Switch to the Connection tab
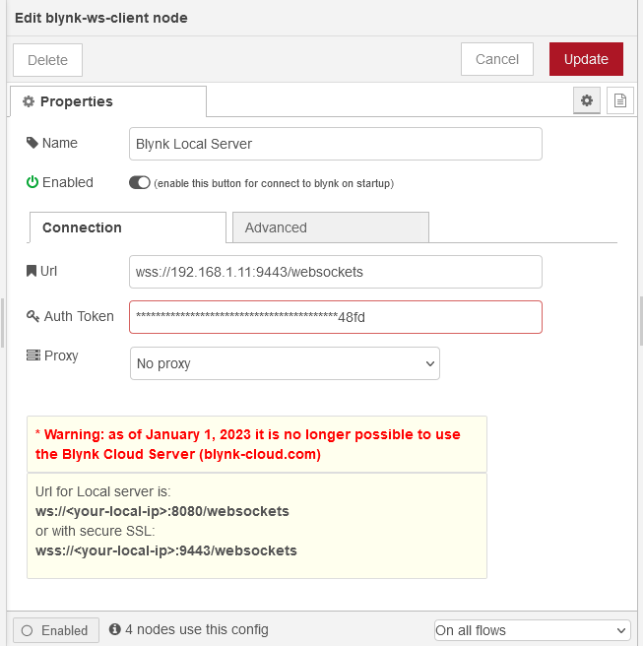Image resolution: width=644 pixels, height=646 pixels. pos(128,227)
